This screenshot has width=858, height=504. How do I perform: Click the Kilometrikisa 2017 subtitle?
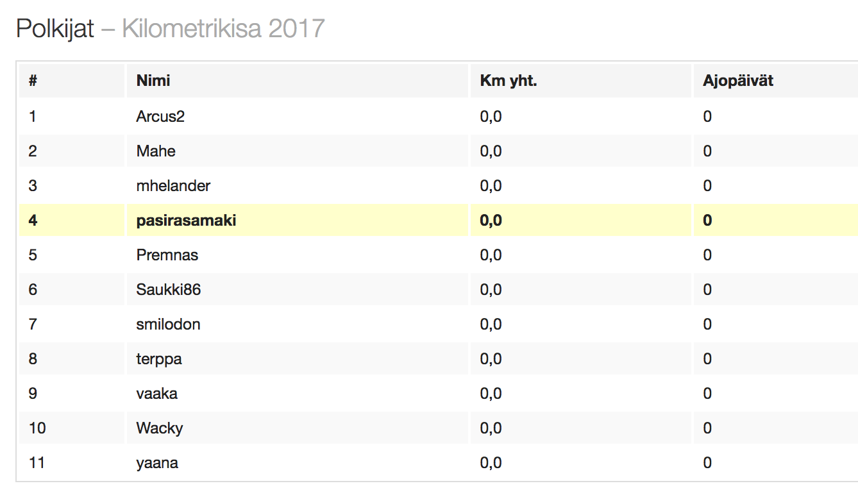point(223,29)
